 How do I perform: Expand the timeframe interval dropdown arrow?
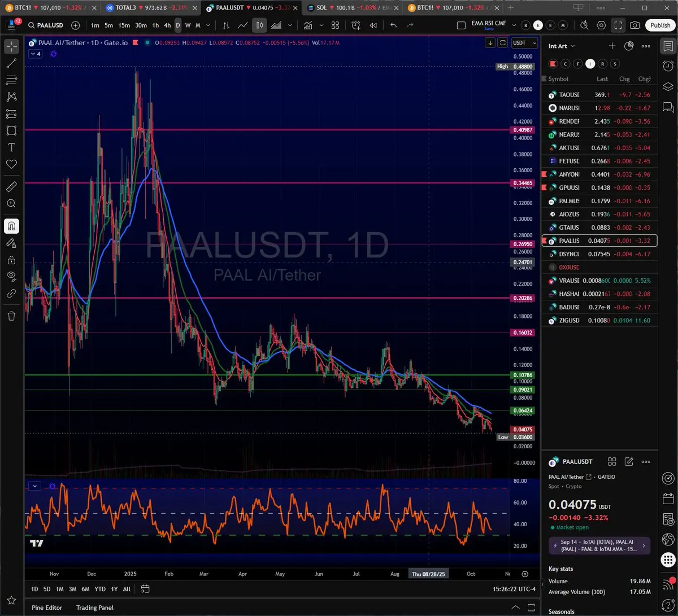[x=208, y=25]
